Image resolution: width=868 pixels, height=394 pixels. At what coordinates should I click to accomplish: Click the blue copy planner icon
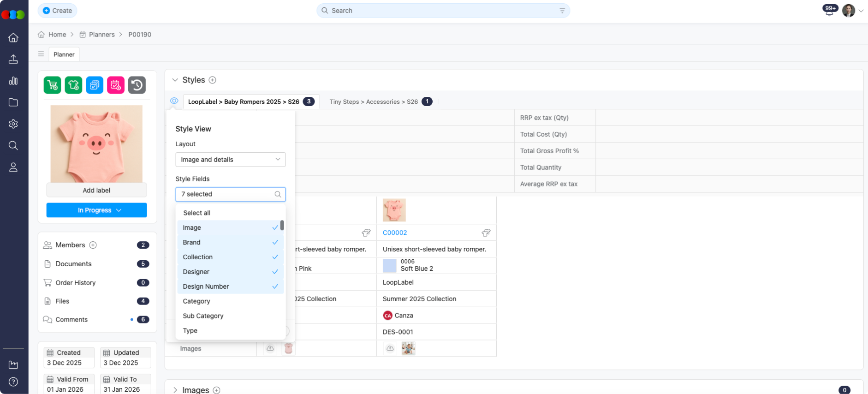pyautogui.click(x=95, y=85)
